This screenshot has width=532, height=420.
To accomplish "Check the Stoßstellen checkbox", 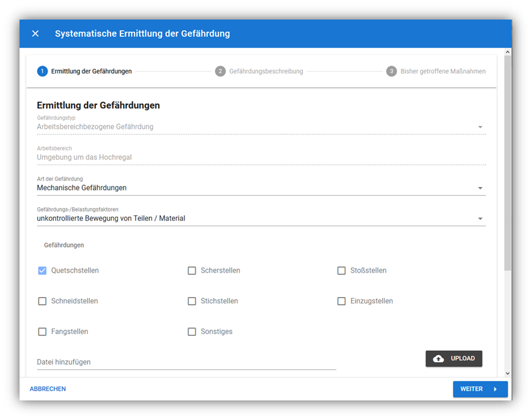I will click(342, 270).
